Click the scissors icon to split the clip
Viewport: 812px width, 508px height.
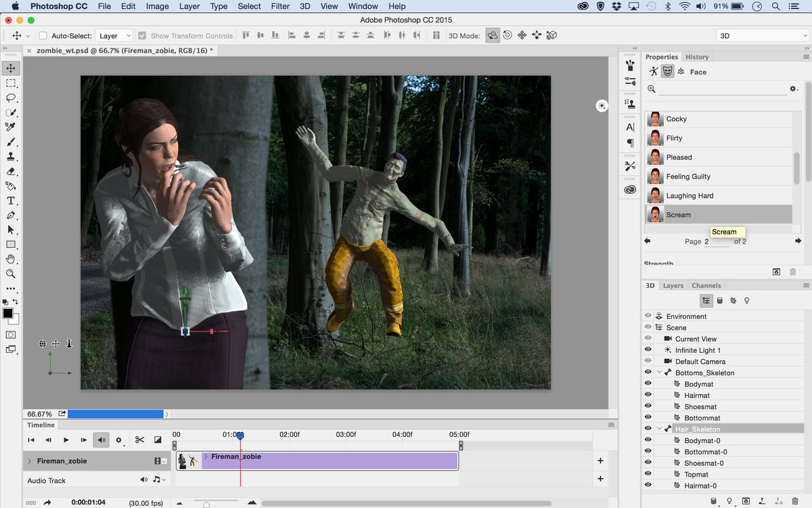(x=139, y=440)
